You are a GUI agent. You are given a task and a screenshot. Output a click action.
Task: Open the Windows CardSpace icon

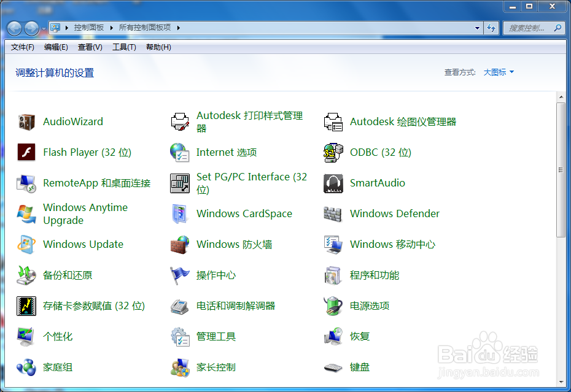coord(180,214)
